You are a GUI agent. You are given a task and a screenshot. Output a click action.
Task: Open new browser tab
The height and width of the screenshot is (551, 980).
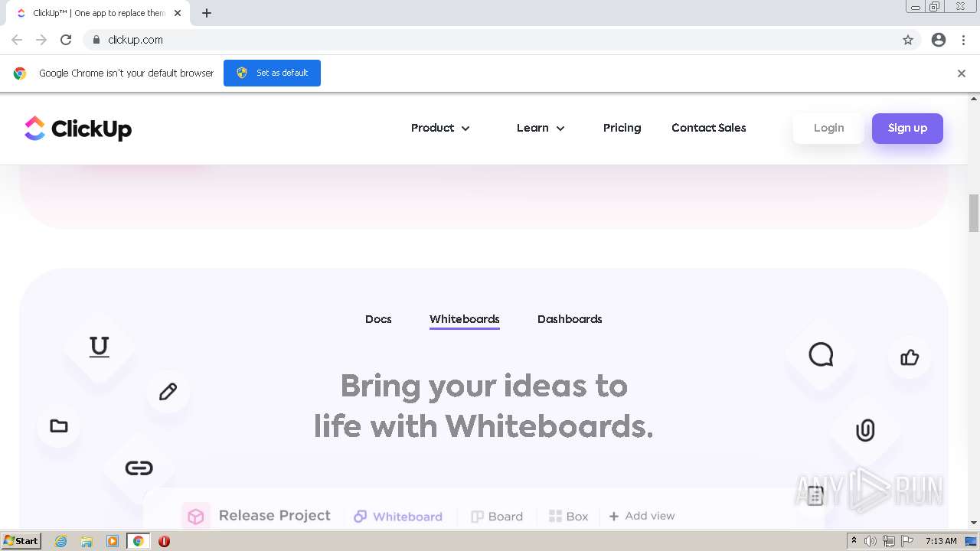click(x=207, y=13)
